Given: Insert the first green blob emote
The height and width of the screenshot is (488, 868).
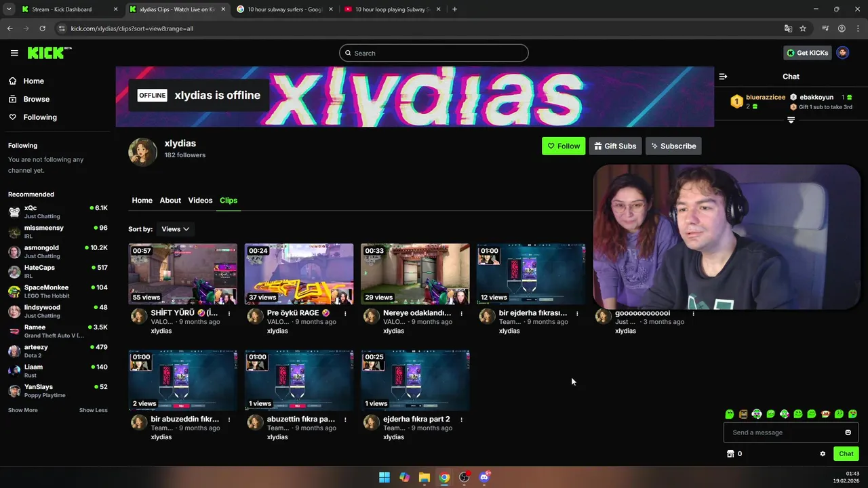Looking at the screenshot, I should pos(729,414).
